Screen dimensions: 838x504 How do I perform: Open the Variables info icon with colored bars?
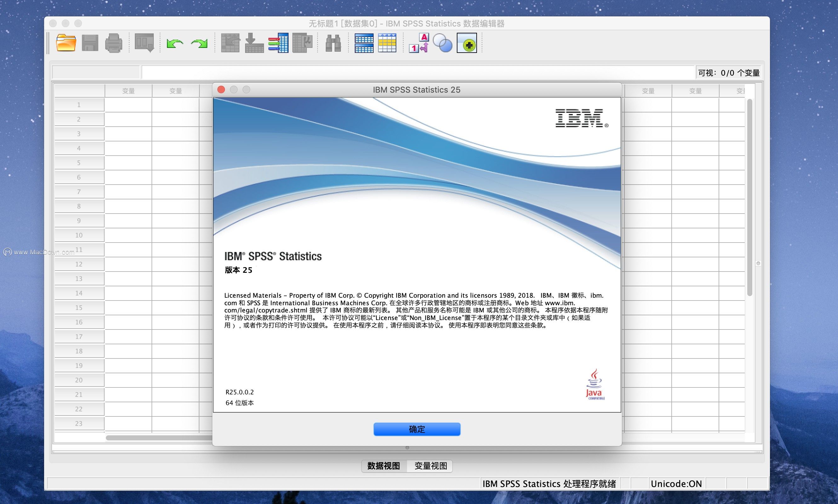click(x=278, y=43)
